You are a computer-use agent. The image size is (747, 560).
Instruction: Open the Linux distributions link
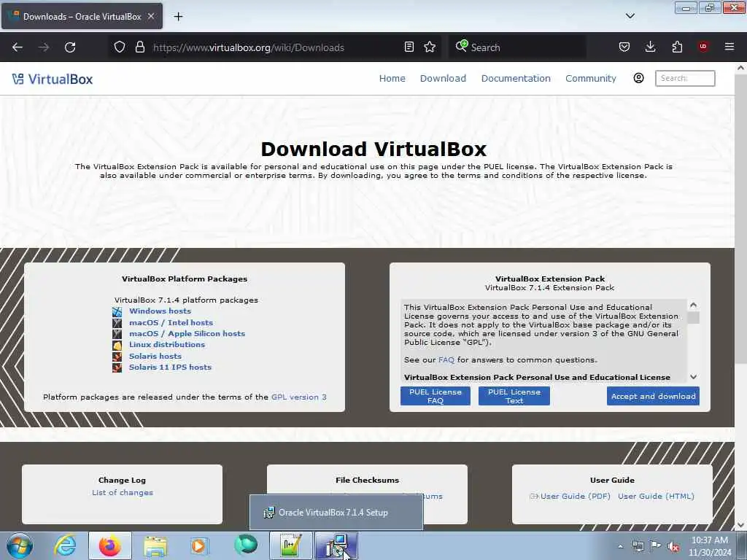pos(167,344)
